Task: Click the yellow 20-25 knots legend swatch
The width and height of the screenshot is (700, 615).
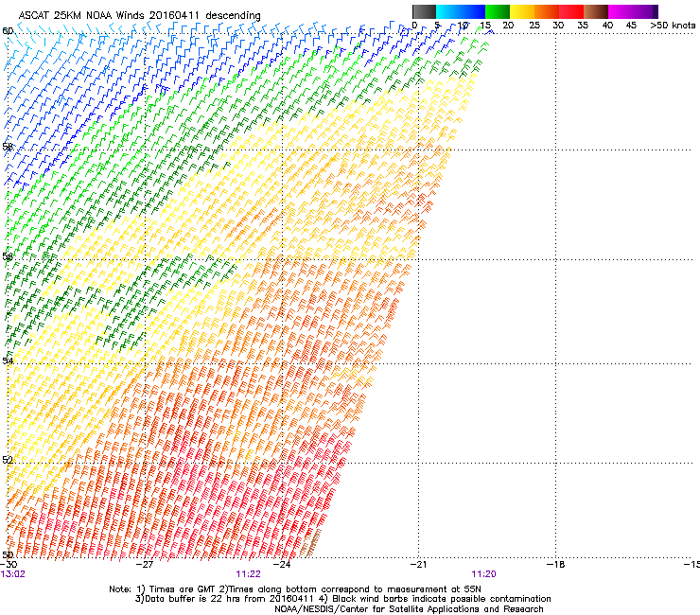Action: [x=522, y=11]
